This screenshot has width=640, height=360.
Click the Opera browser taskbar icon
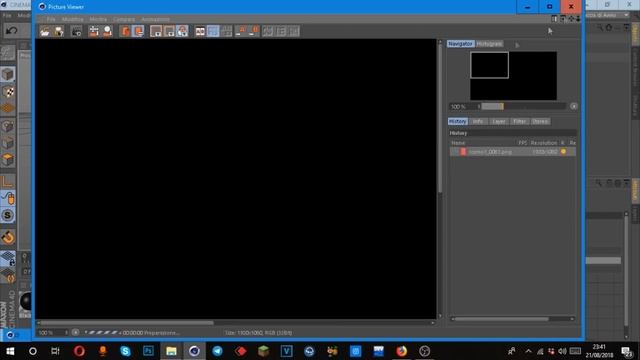79,351
